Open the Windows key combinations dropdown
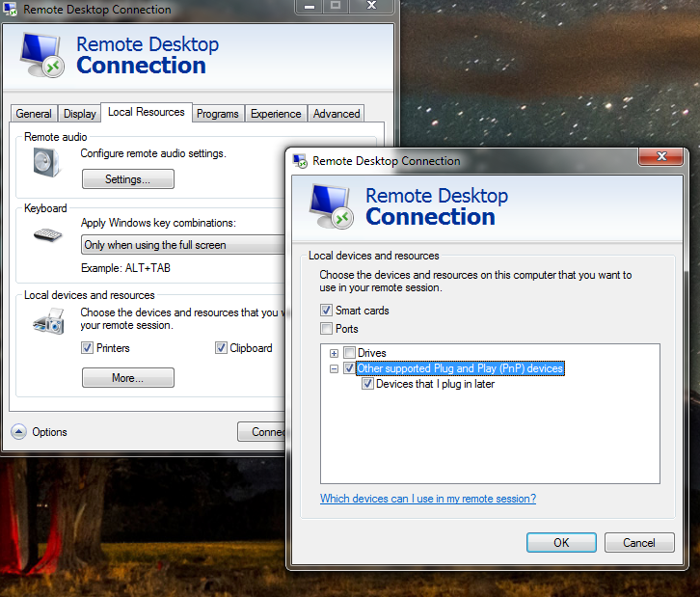 coord(183,245)
